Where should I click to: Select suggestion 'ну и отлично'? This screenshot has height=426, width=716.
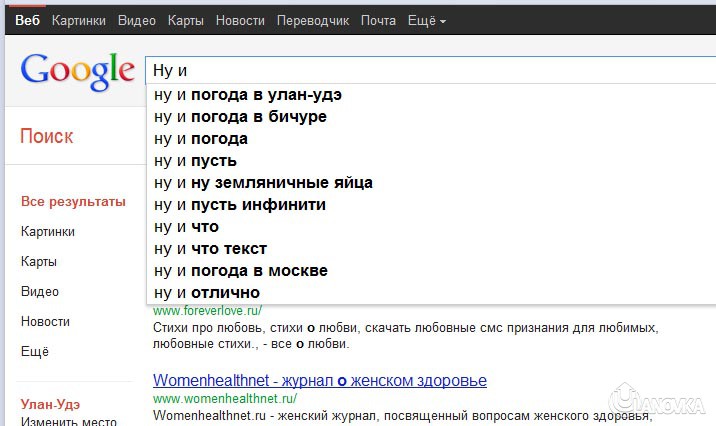[431, 293]
